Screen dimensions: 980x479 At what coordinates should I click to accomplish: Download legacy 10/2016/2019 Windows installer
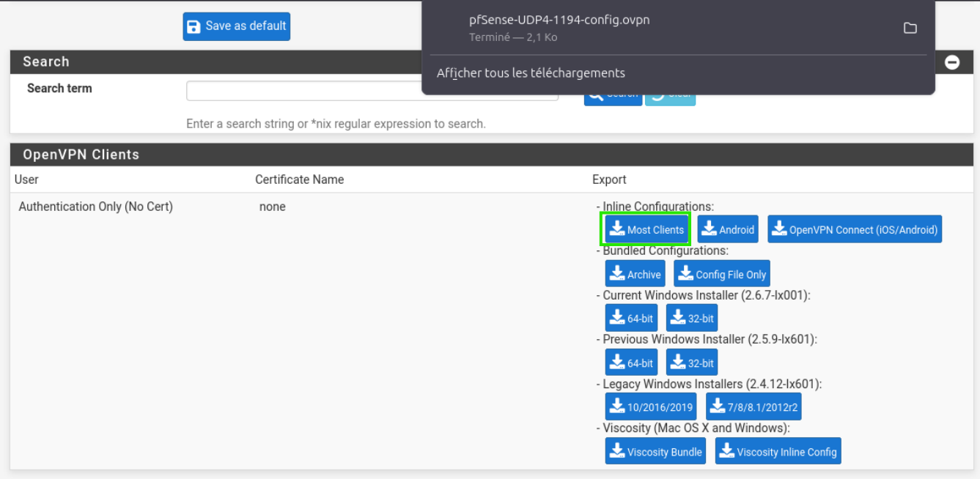point(650,407)
